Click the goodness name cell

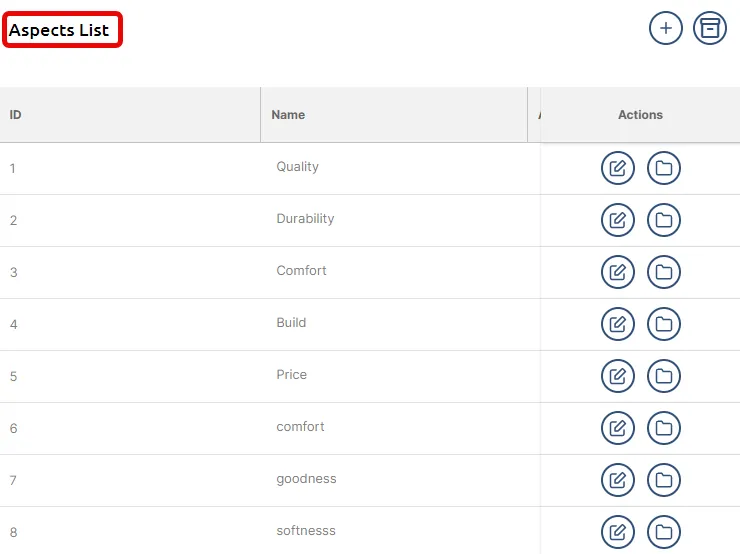tap(306, 478)
